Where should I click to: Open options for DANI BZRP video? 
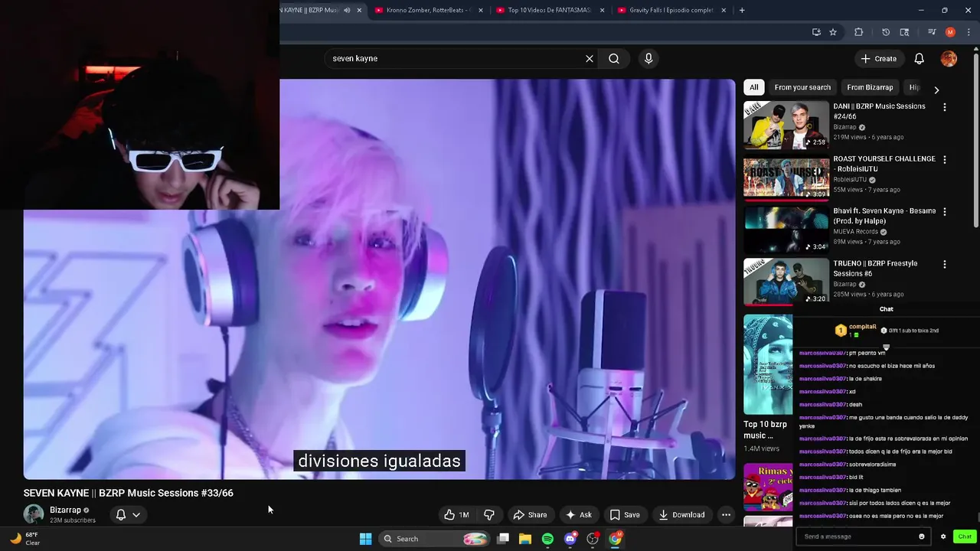pyautogui.click(x=944, y=107)
